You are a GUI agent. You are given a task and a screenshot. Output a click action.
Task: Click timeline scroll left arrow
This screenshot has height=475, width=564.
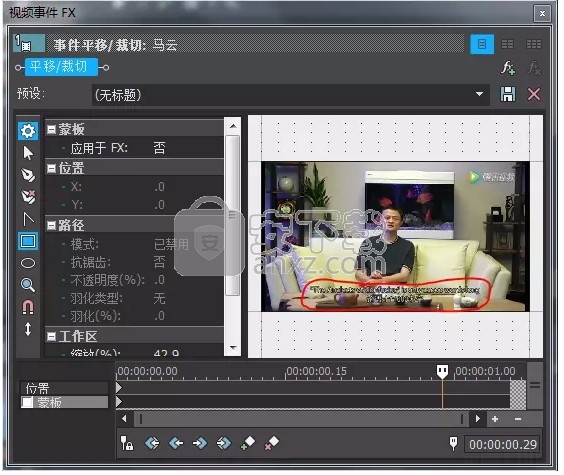point(124,419)
